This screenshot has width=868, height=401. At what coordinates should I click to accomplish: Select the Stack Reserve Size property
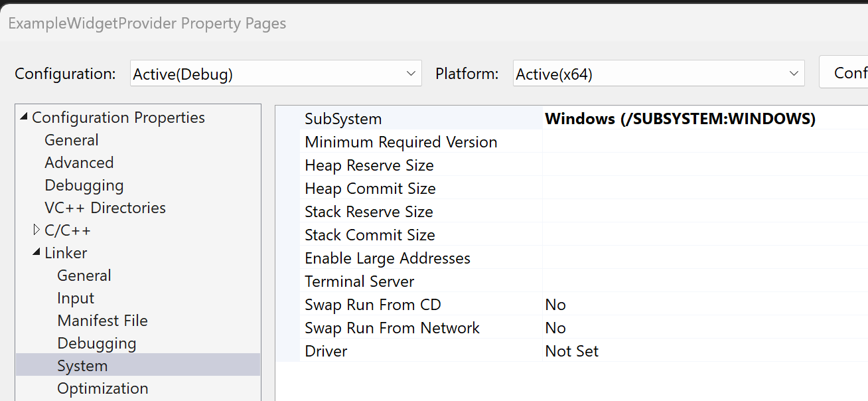(x=369, y=211)
